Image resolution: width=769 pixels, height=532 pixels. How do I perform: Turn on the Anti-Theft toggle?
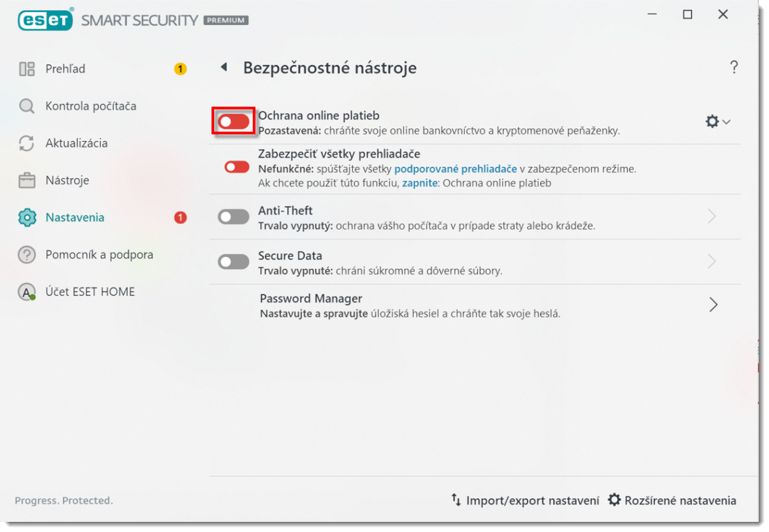(x=234, y=217)
